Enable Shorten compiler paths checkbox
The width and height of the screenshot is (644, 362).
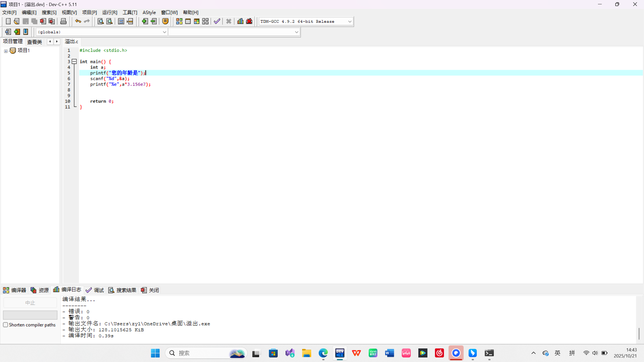(6, 325)
